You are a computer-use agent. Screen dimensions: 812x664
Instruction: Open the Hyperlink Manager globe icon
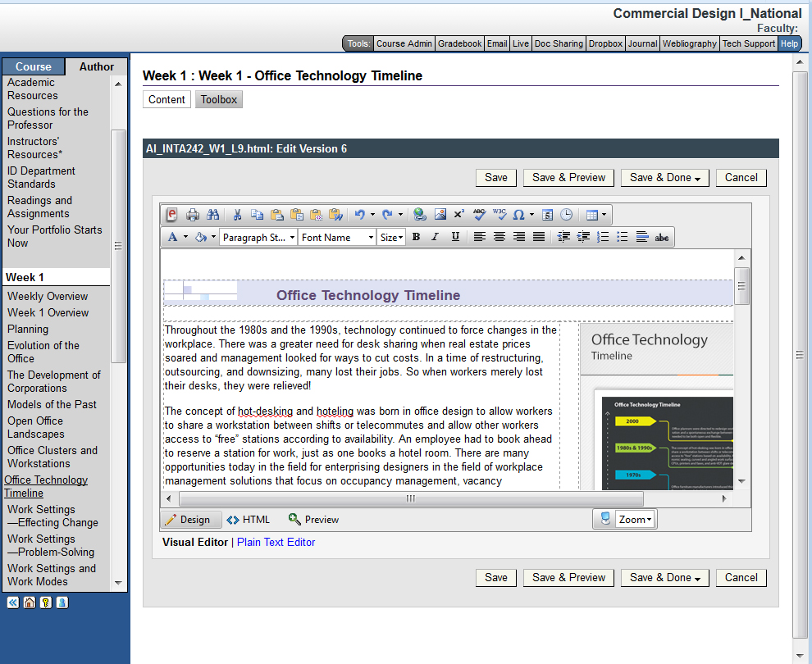coord(420,215)
